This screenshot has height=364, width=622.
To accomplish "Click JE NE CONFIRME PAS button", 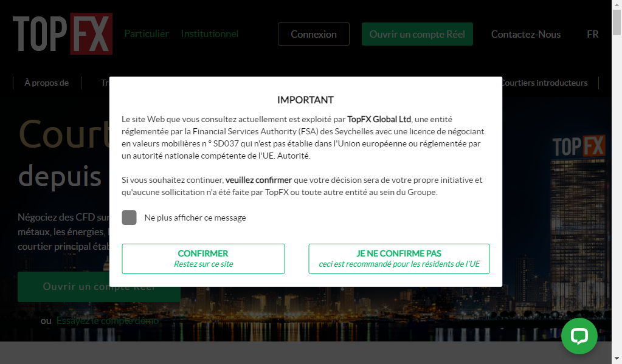I will tap(399, 258).
